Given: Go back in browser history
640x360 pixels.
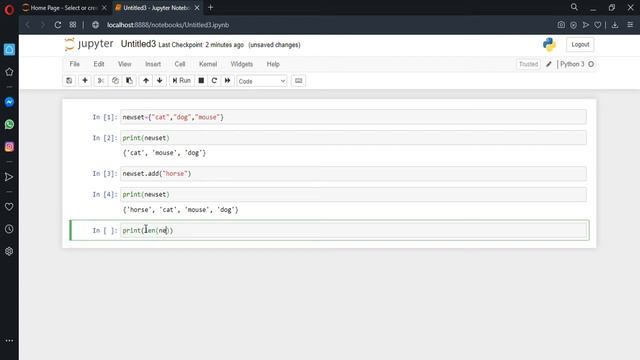Looking at the screenshot, I should click(27, 25).
